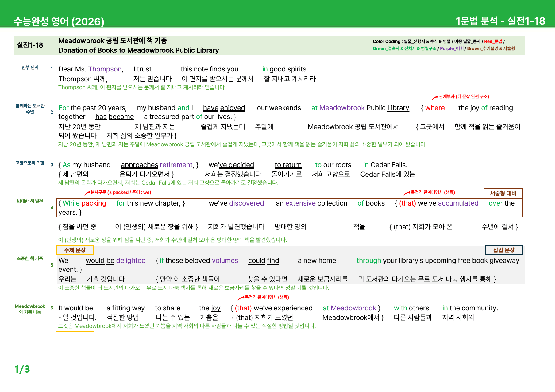Click the page indicator 1/3

click(22, 369)
